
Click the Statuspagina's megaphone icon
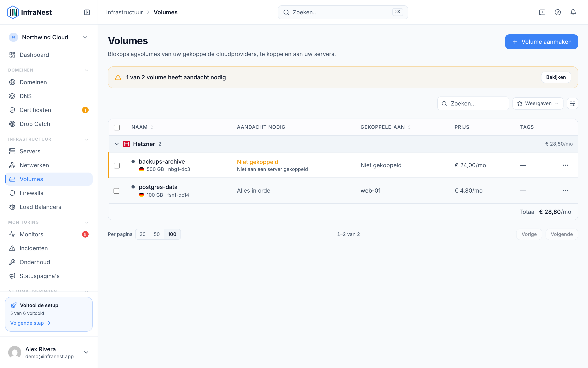(12, 276)
